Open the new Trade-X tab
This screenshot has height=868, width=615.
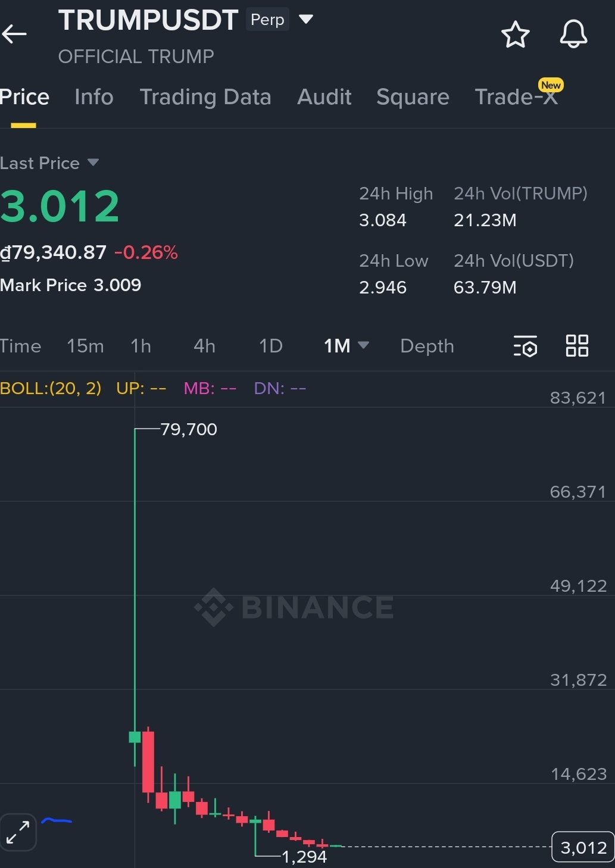coord(516,97)
